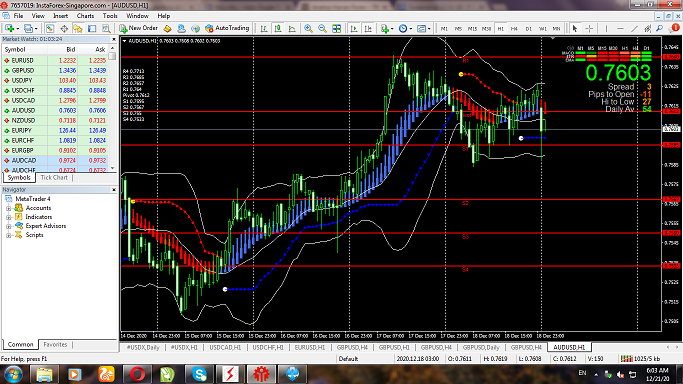Screen dimensions: 683x384
Task: Zoom out on the chart
Action: tap(322, 28)
